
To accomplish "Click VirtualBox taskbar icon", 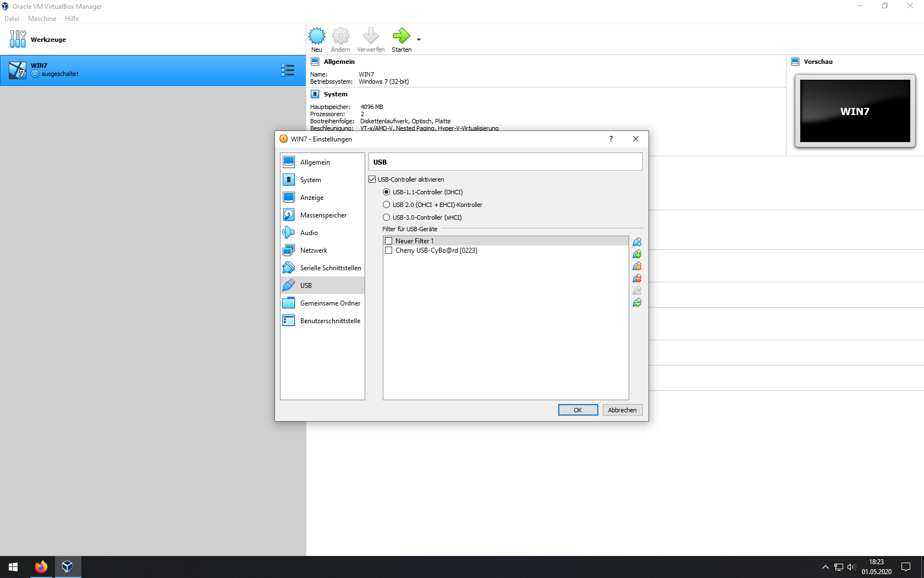I will 68,567.
